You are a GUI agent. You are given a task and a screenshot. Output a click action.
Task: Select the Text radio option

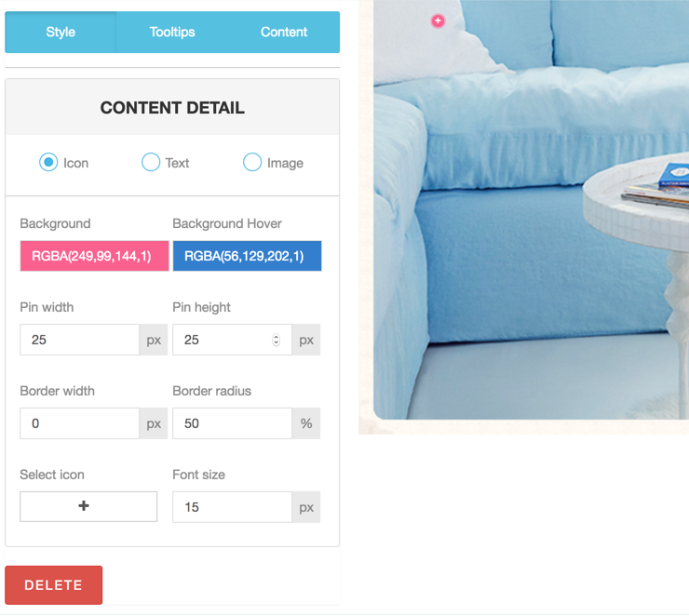click(x=150, y=162)
